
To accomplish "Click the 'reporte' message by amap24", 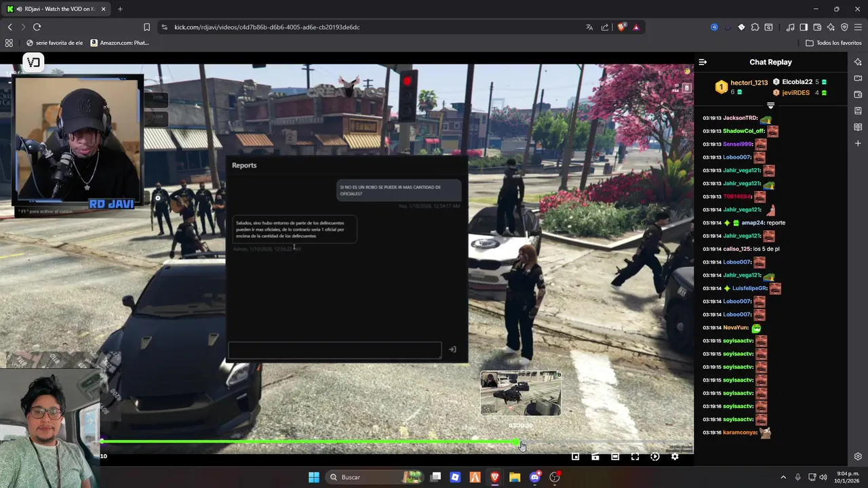I will point(776,222).
